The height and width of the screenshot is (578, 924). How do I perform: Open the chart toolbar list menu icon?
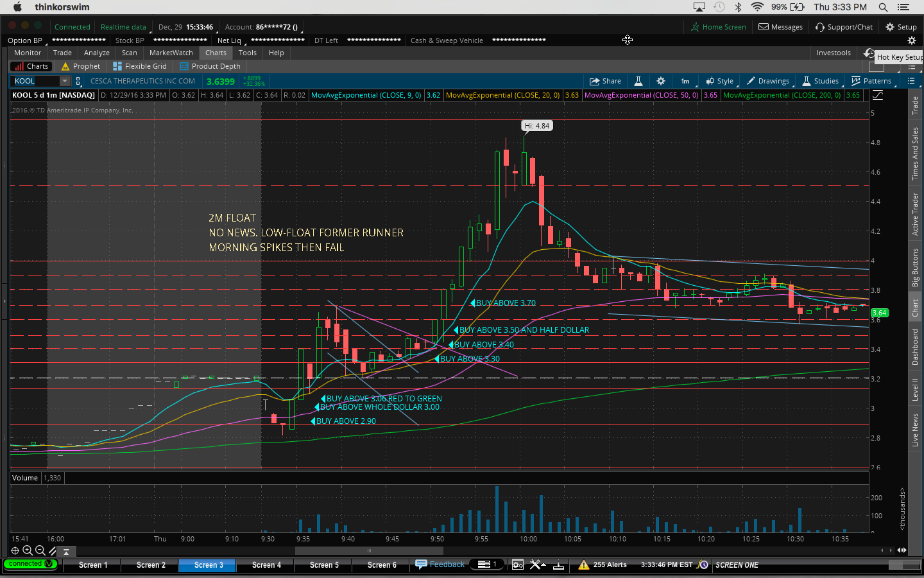point(911,81)
